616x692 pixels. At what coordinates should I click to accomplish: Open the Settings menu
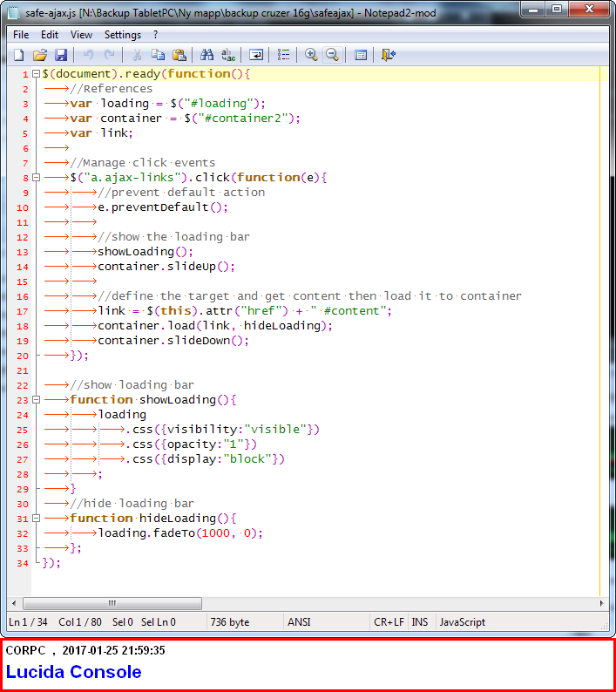point(123,35)
